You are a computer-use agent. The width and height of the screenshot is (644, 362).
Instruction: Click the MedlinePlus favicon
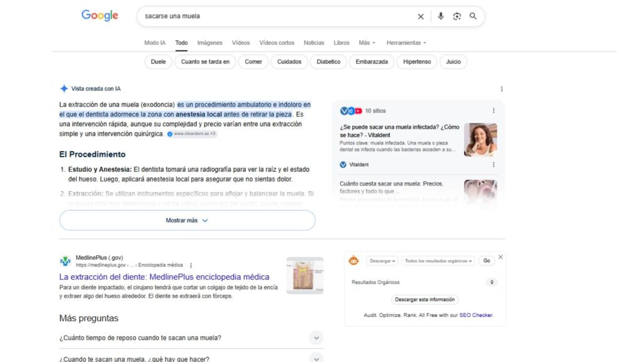[65, 261]
